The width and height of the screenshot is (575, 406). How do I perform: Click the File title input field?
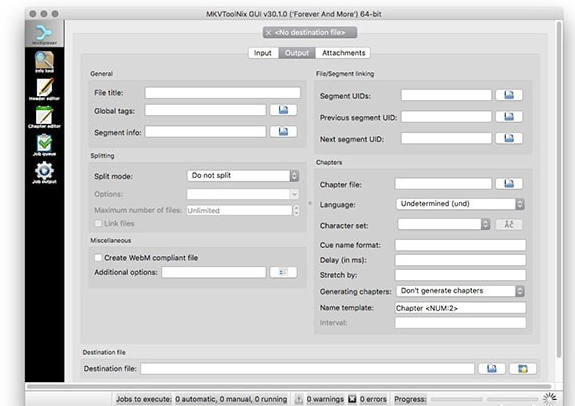pos(223,93)
